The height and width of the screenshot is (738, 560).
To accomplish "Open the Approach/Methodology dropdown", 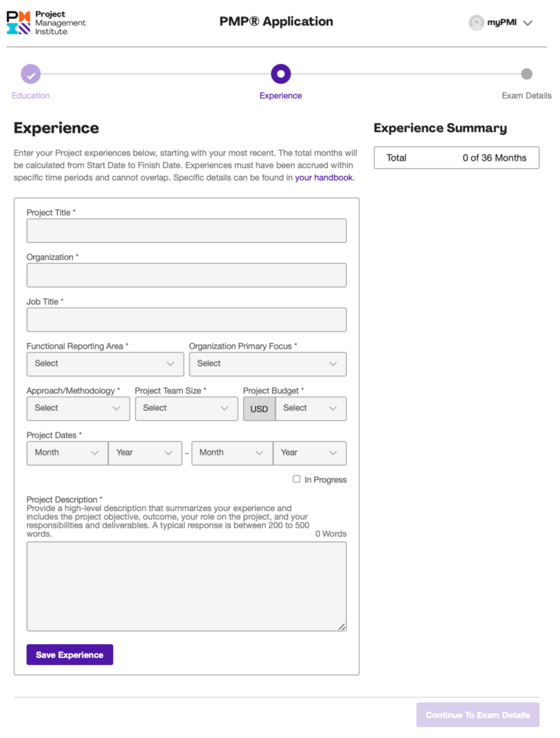I will click(78, 409).
